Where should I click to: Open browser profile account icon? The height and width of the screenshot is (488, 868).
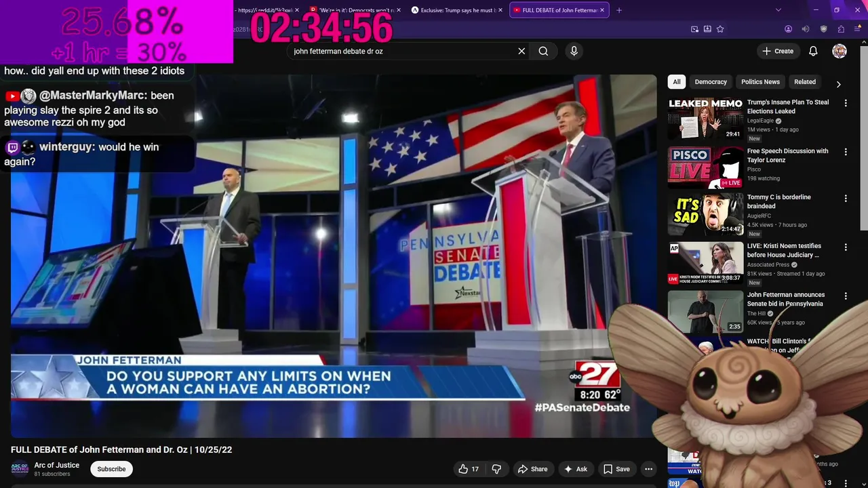coord(788,29)
